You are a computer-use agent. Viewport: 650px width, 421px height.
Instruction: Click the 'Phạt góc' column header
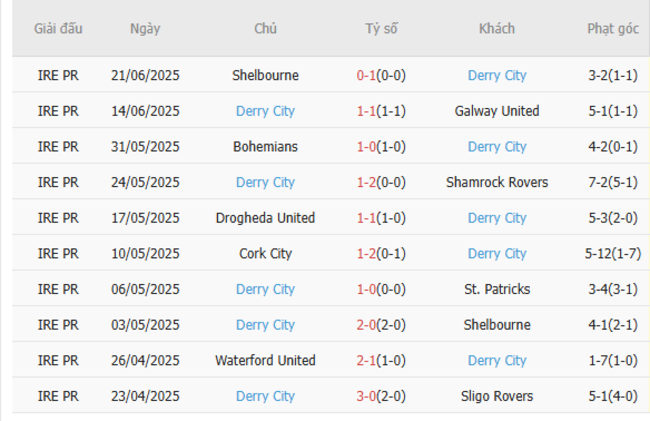tap(613, 28)
